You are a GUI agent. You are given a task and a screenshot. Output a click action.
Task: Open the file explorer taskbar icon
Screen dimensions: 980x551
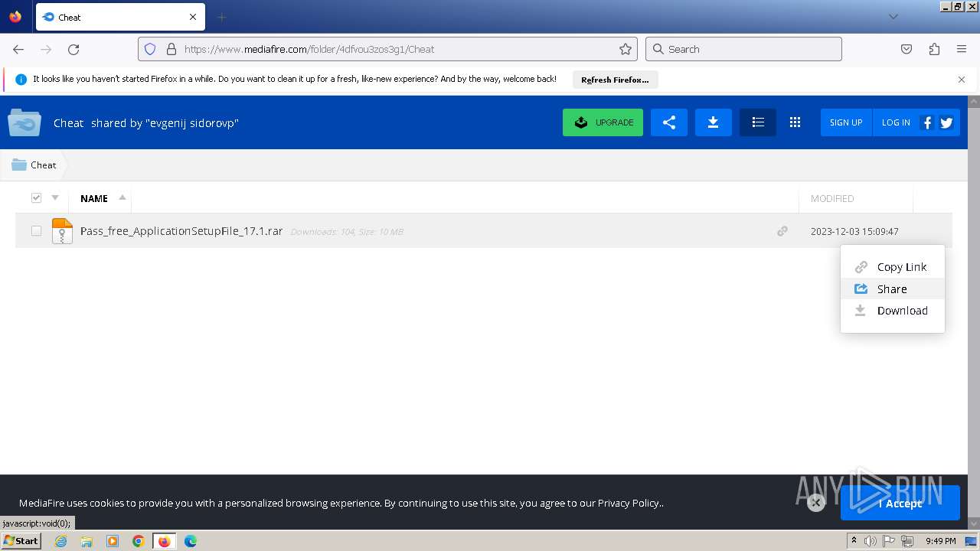pos(87,541)
